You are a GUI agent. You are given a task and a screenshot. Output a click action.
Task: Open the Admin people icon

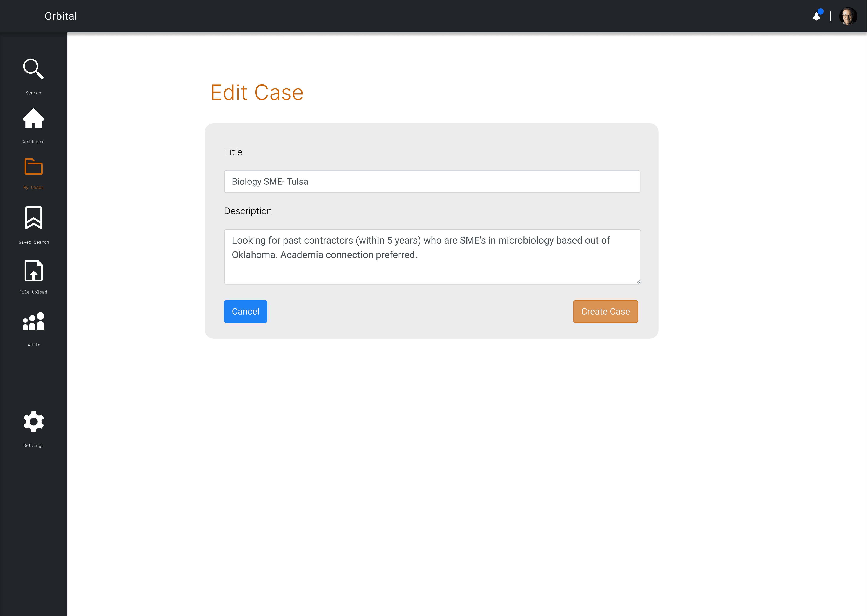click(x=33, y=322)
